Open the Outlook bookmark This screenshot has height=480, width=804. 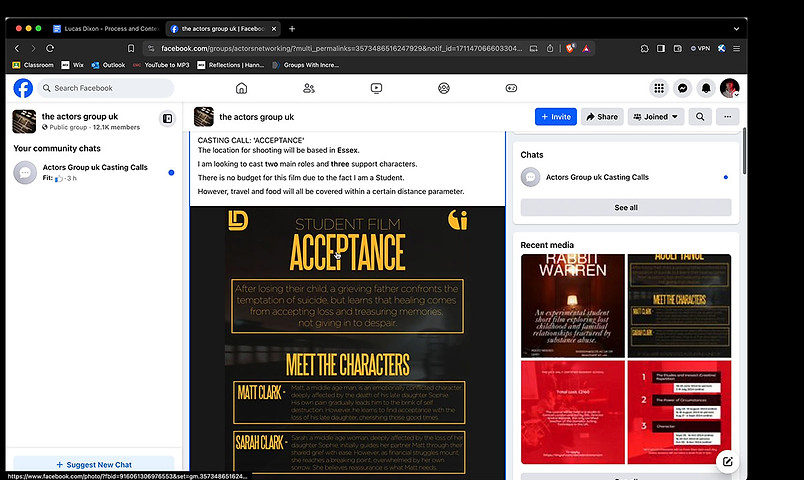click(x=108, y=65)
